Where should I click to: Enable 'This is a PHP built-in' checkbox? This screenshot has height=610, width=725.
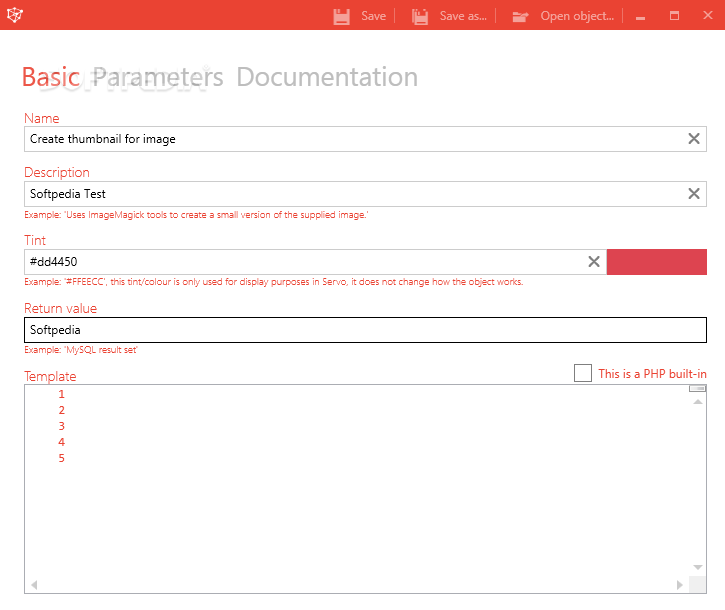(583, 373)
